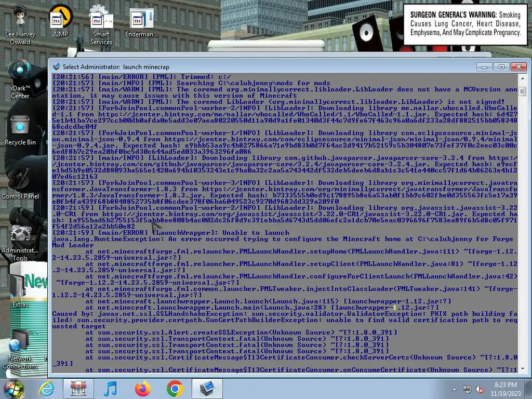
Task: Click the 'Caused by: javax.net.ssl.SSLHandshakeException' line
Action: click(x=285, y=320)
